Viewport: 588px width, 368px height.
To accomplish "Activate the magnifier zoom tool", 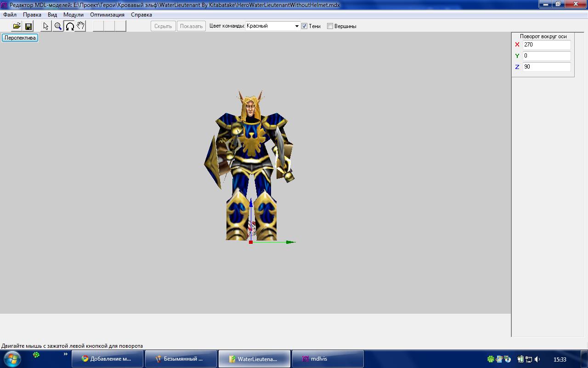I will 58,26.
